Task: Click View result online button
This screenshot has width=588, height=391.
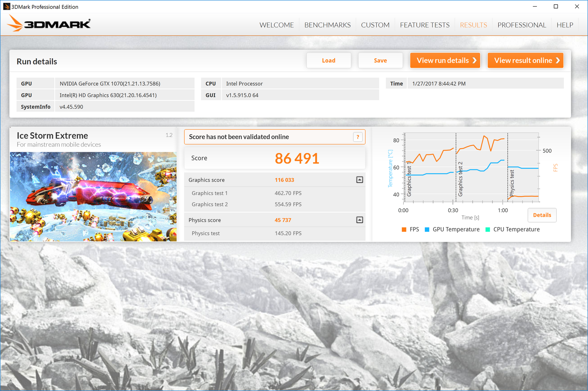Action: [525, 60]
